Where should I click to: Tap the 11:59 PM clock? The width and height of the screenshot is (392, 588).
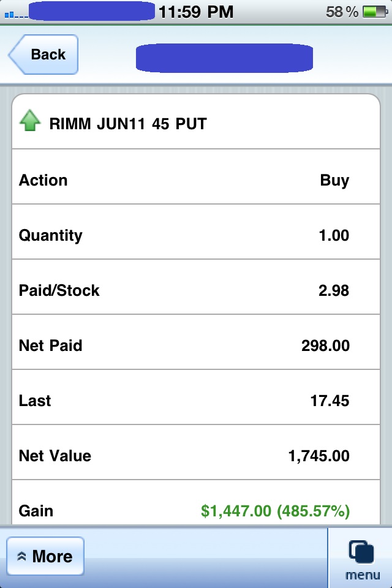pos(196,12)
